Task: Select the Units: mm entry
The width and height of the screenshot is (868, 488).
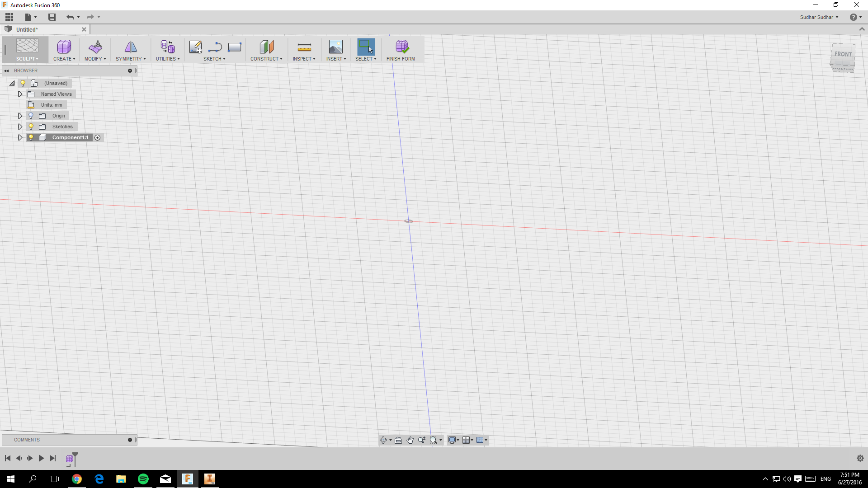Action: click(47, 105)
